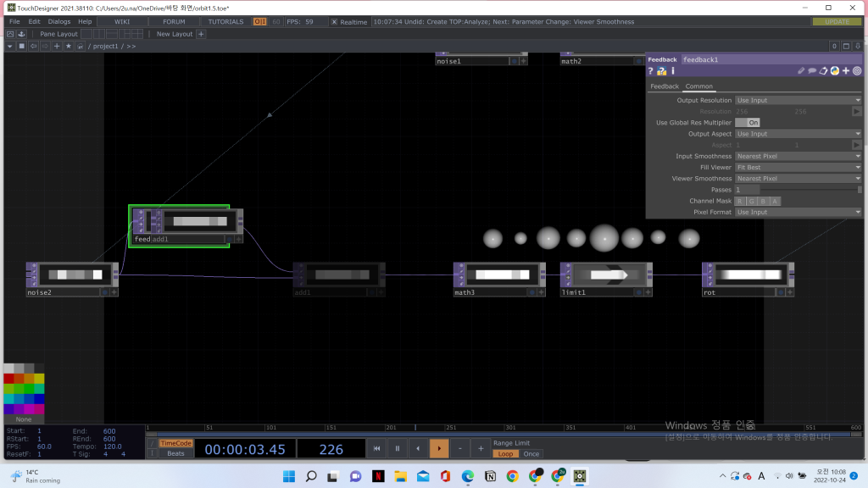Open the network pane triangle dropdown menu

point(10,46)
